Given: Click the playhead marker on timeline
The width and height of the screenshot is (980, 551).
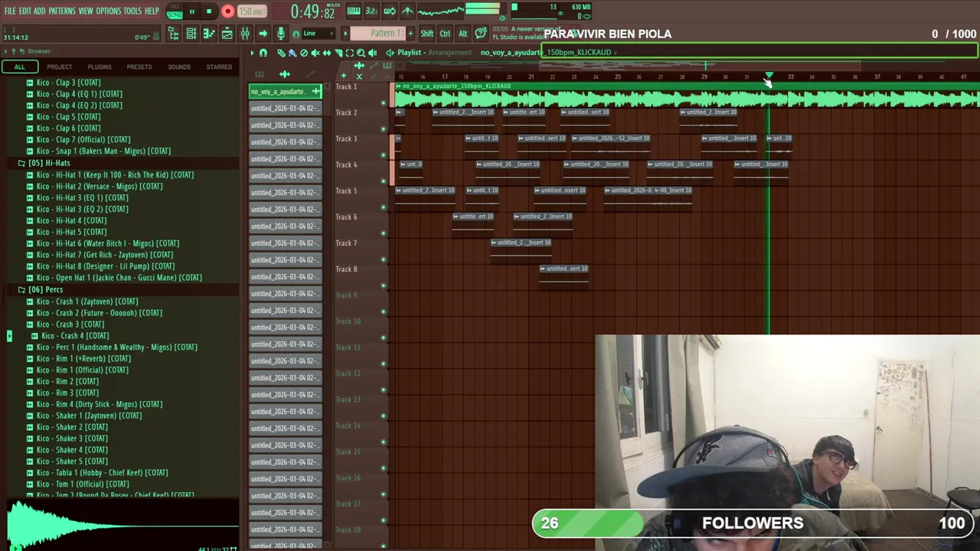Looking at the screenshot, I should tap(769, 77).
